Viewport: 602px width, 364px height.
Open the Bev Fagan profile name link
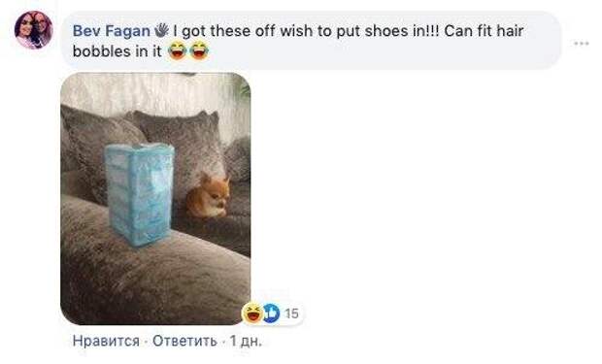(x=112, y=31)
